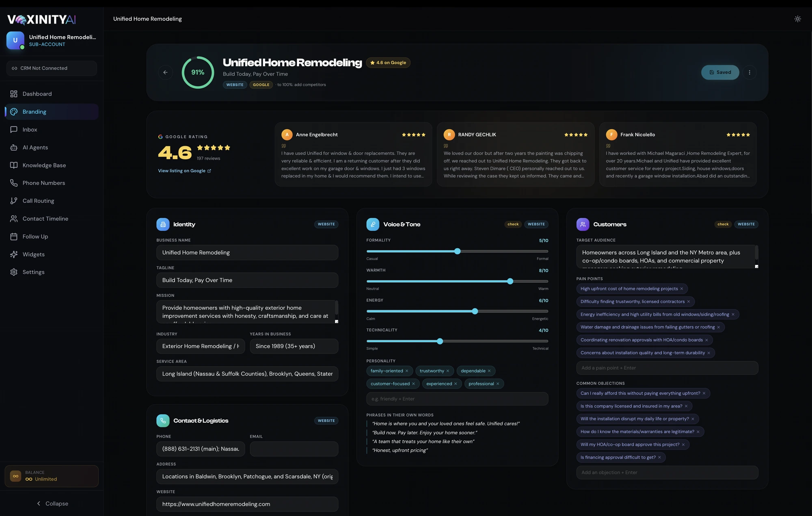Adjust the Warmth slider handle
The width and height of the screenshot is (812, 516).
(510, 281)
